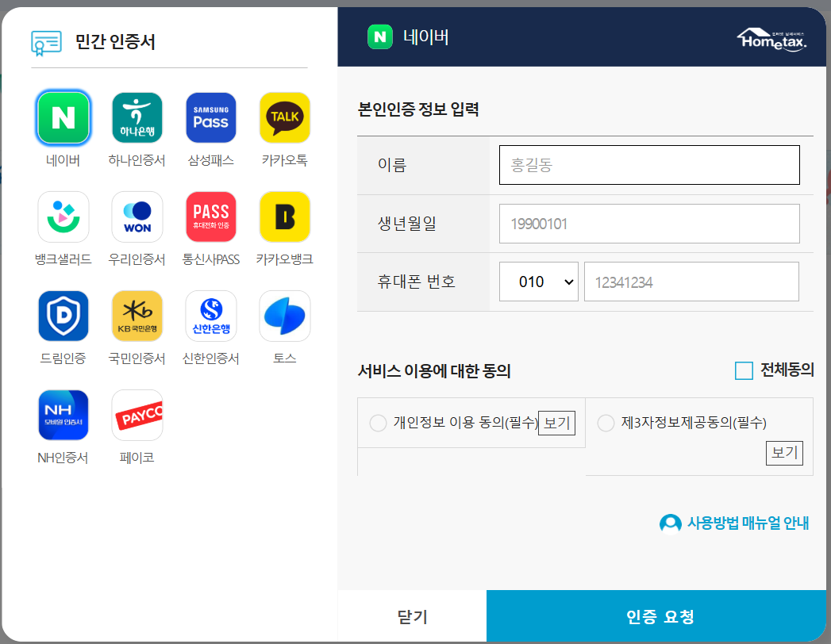
Task: Click the 신한인증서 label
Action: (x=211, y=358)
